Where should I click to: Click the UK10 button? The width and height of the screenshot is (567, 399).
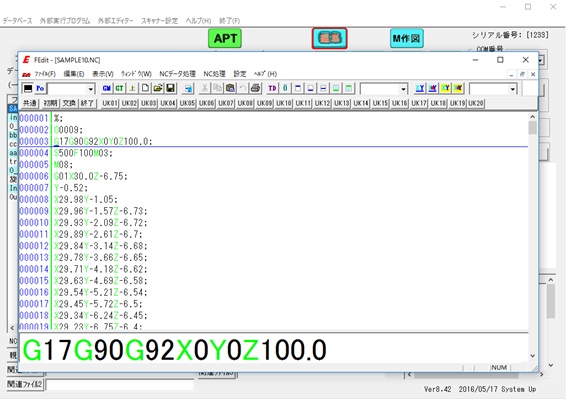click(284, 103)
